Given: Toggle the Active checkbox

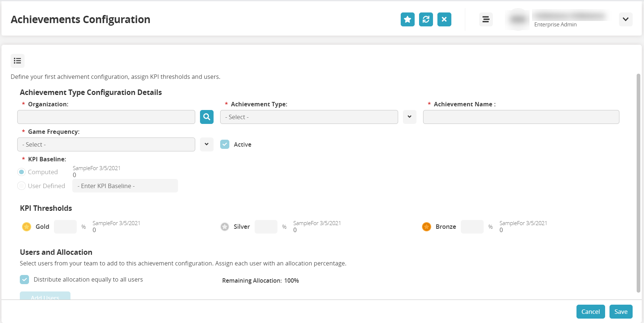Looking at the screenshot, I should [225, 144].
